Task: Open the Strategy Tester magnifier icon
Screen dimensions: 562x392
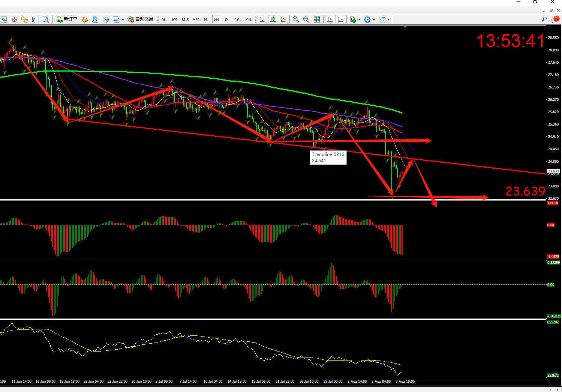Action: click(46, 19)
